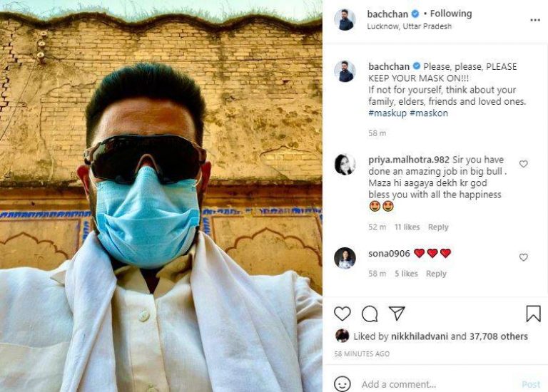Open Lucknow, Uttar Pradesh location link

410,26
